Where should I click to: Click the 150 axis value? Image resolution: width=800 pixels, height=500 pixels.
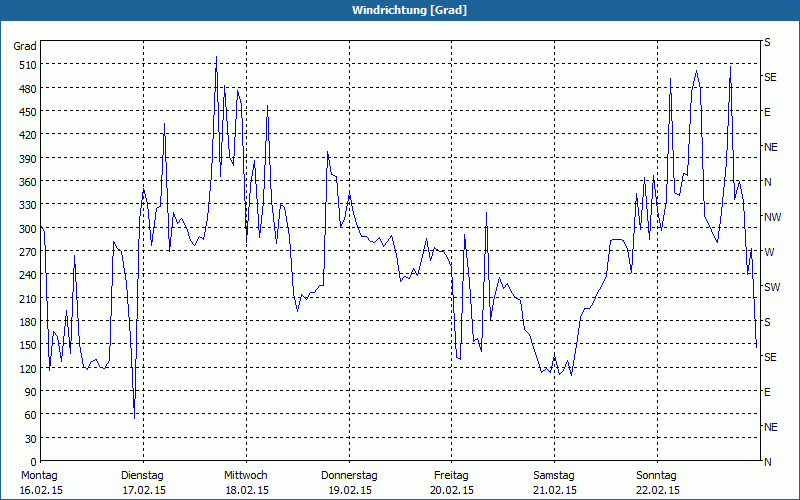click(x=28, y=345)
